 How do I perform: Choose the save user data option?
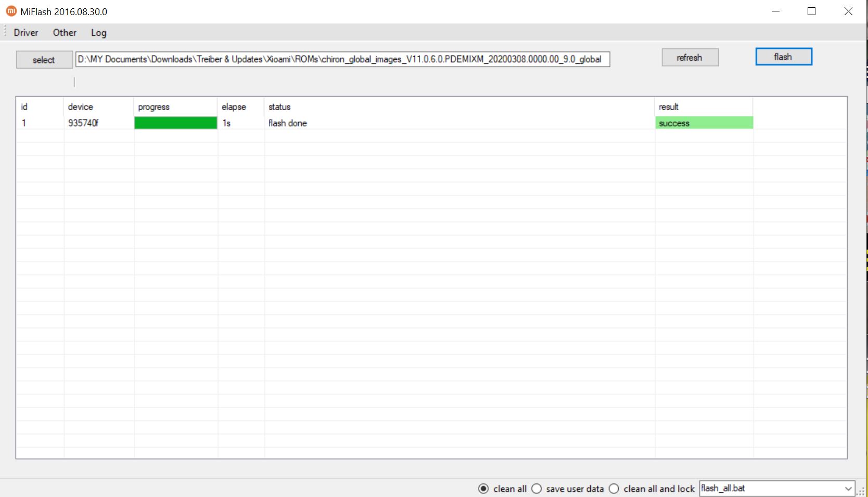[537, 489]
